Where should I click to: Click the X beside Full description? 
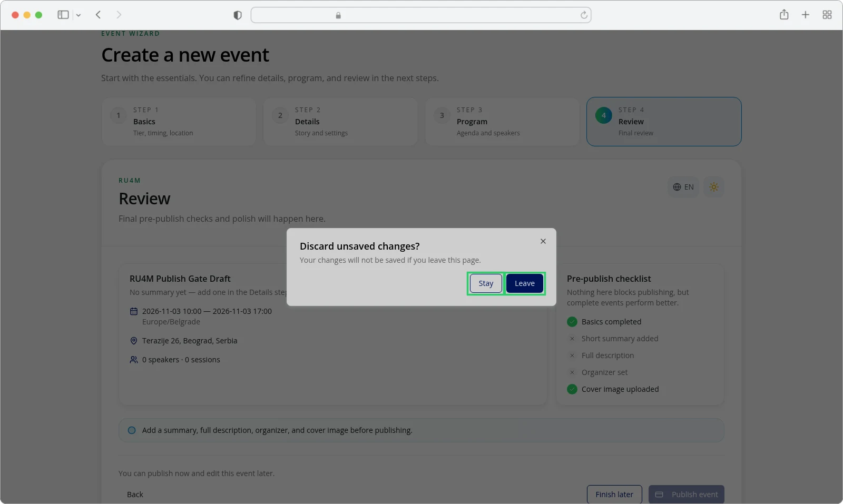[x=572, y=355]
